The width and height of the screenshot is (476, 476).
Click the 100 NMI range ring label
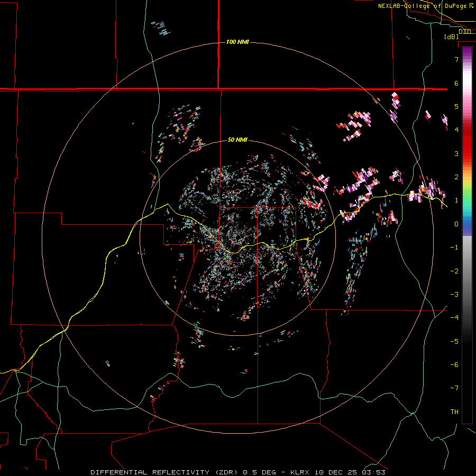pos(237,42)
